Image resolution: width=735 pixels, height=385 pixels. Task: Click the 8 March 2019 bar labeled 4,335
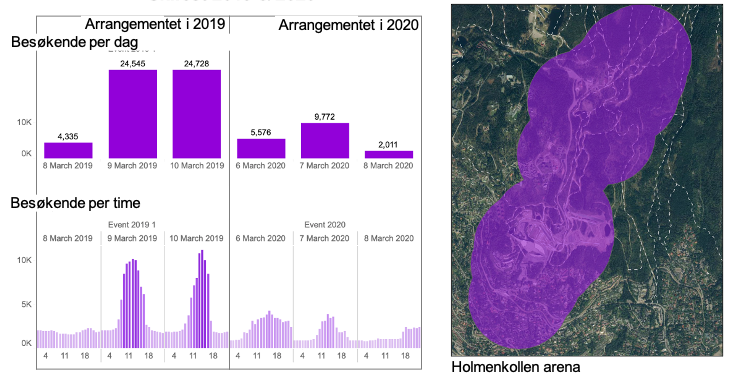point(68,150)
